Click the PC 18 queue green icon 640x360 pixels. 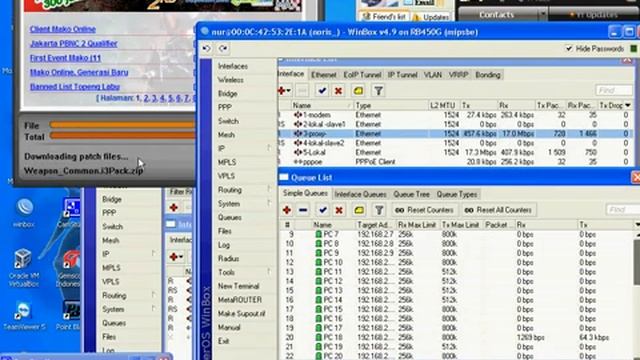318,337
